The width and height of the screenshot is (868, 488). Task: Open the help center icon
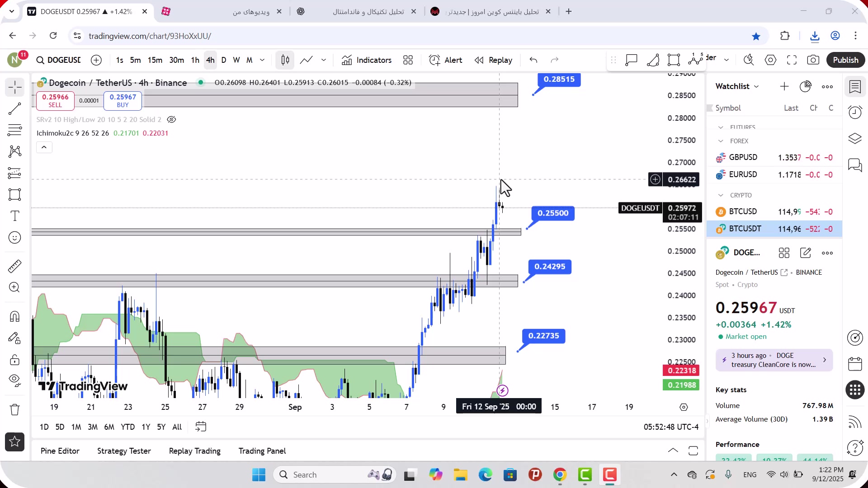pyautogui.click(x=855, y=448)
